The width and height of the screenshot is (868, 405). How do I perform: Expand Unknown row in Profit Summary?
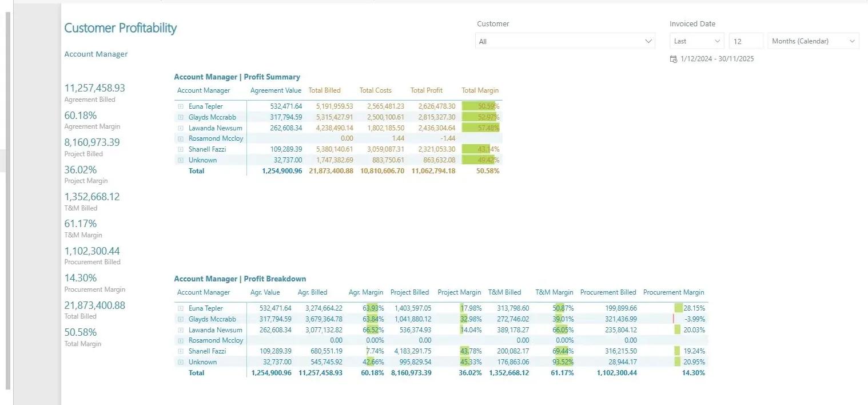pos(181,160)
